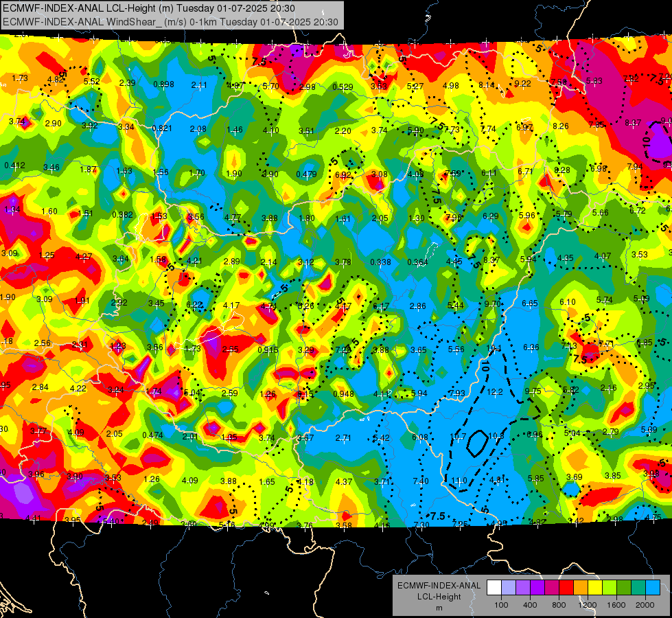Click the 0.915 grid value
Screen dimensions: 672x618
(x=268, y=350)
